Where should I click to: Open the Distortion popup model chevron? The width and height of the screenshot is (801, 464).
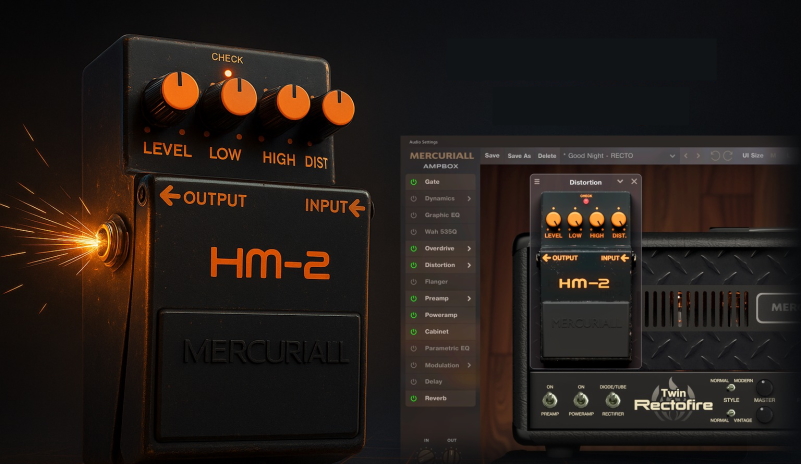click(x=620, y=181)
